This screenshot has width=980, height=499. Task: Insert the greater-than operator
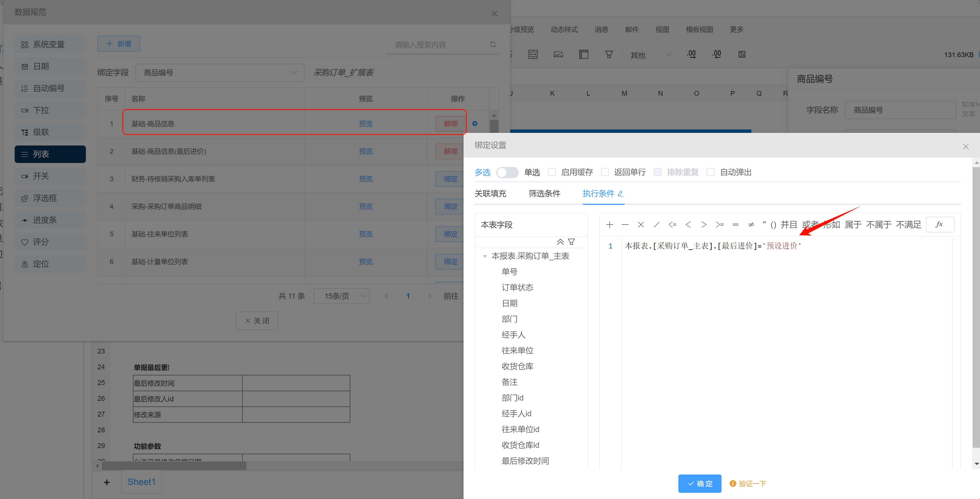point(704,225)
